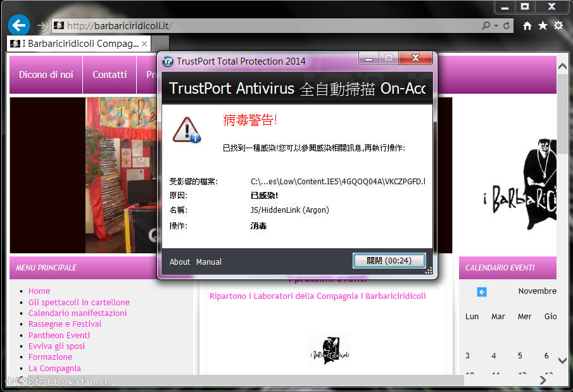
Task: Open Pantheon Eventi link
Action: point(59,335)
